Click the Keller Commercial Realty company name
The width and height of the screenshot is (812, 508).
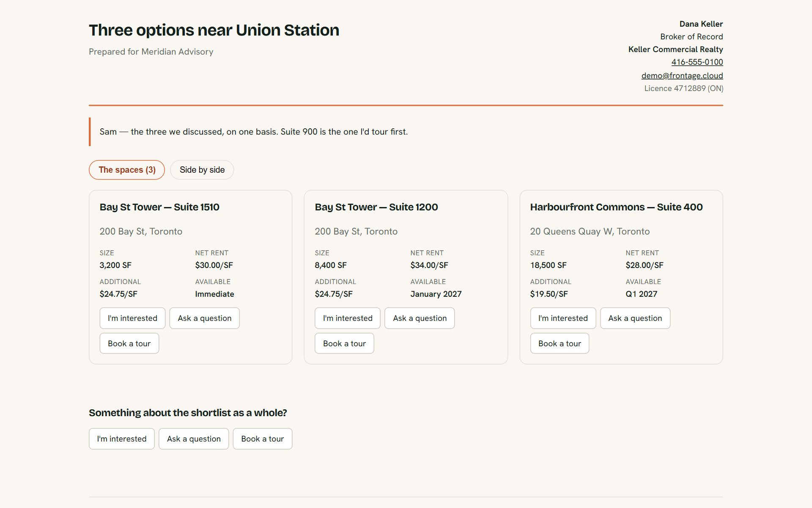675,49
